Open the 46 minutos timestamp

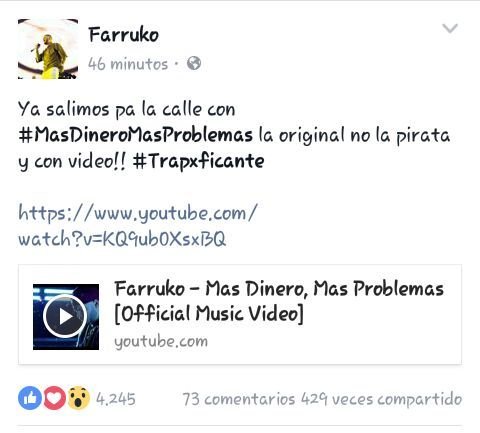coord(128,63)
